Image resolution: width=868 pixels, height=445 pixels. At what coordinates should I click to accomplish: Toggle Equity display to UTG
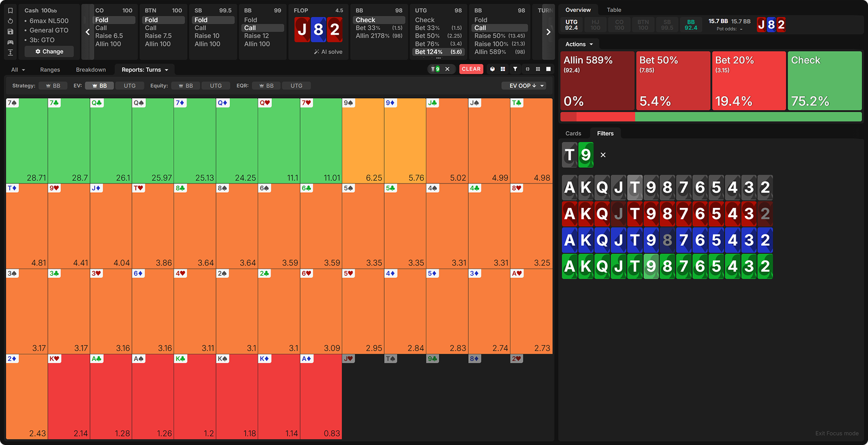pos(216,86)
